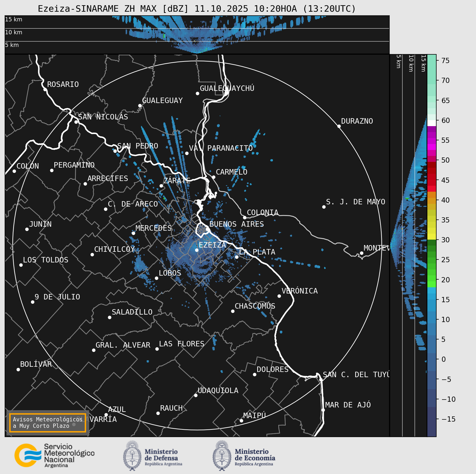
Task: Click the ARRECIFES label
Action: pyautogui.click(x=108, y=179)
